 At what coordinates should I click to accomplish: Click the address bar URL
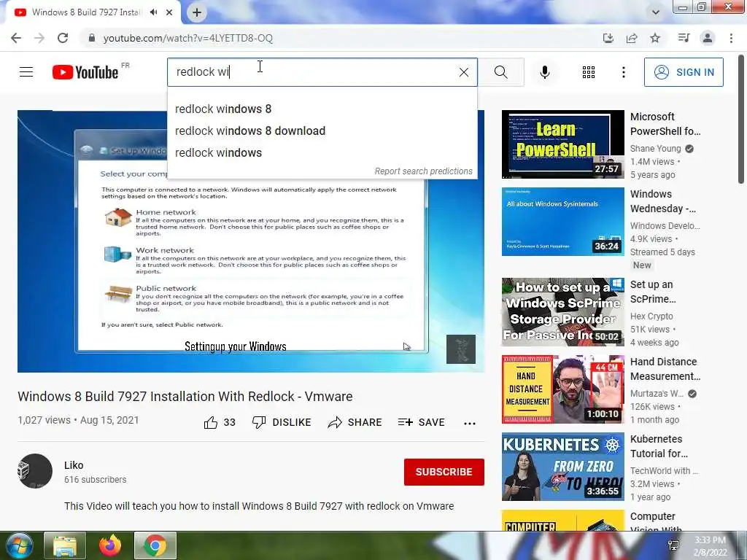[188, 38]
